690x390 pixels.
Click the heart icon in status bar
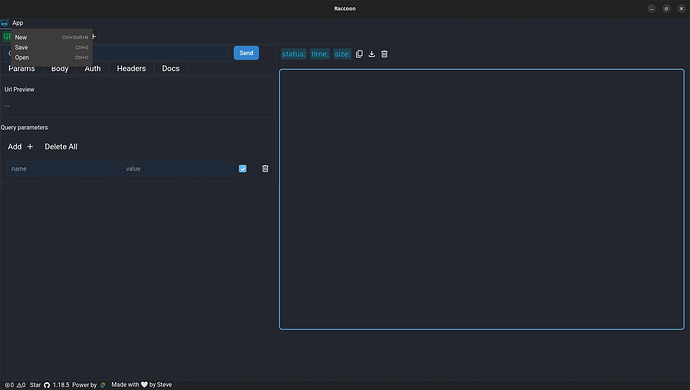(144, 385)
